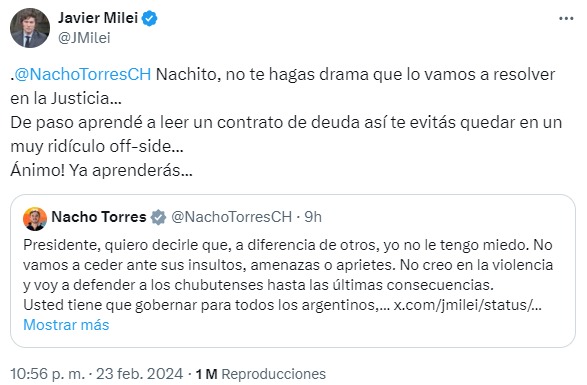
Task: Click the tweet line 'Ánimo! Ya aprenderás...'
Action: click(101, 170)
